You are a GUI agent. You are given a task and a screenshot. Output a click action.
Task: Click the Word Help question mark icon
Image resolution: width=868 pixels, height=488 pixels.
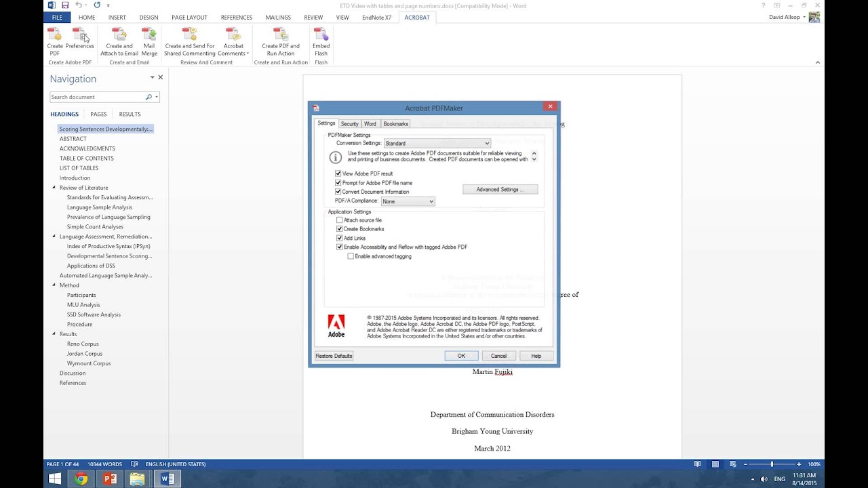763,5
